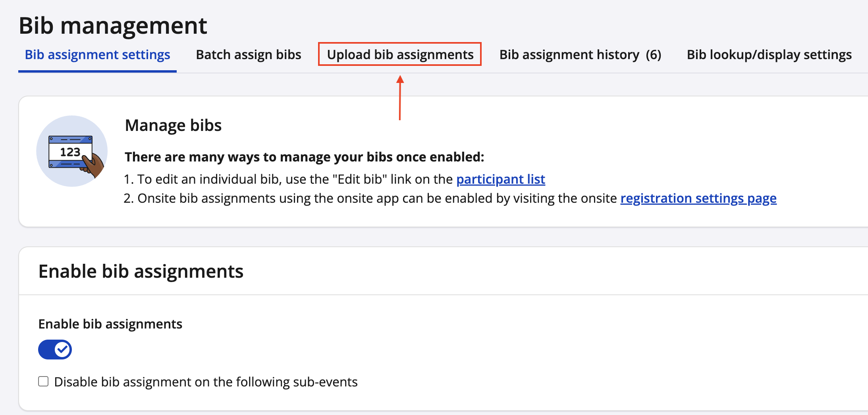Select the Upload bib assignments tab

click(x=400, y=55)
